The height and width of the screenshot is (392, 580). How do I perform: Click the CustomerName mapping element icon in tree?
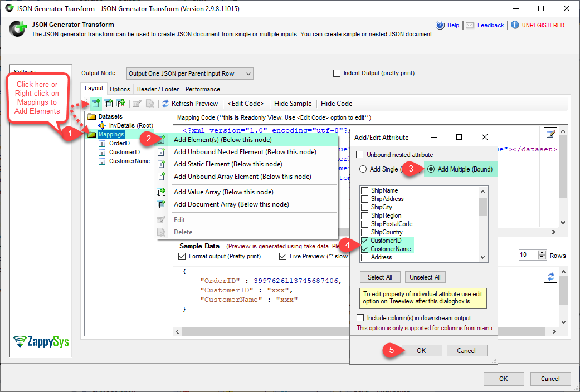point(102,161)
